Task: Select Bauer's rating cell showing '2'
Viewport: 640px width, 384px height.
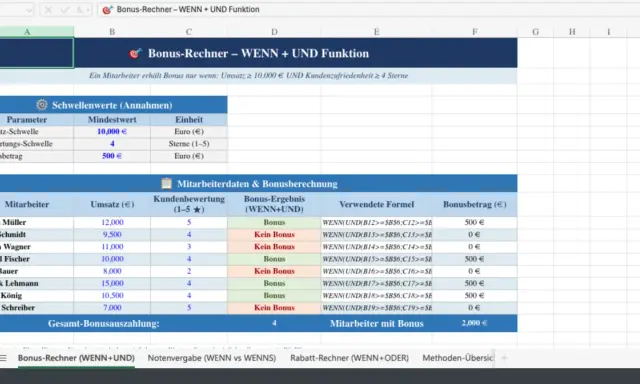Action: click(x=189, y=271)
